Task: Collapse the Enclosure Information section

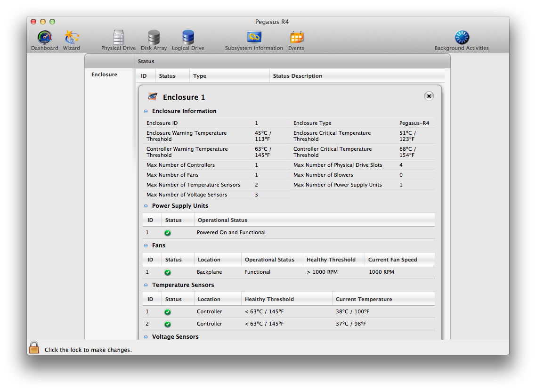Action: click(x=146, y=112)
